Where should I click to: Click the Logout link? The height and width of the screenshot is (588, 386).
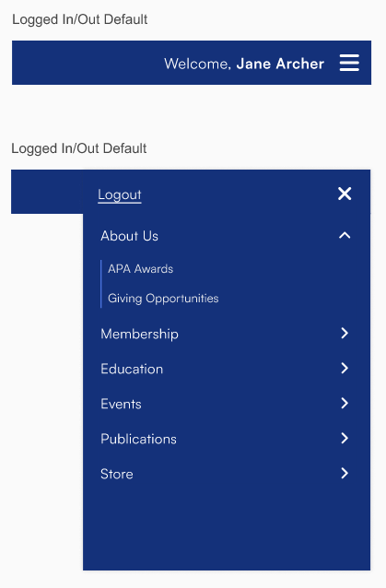(x=120, y=195)
